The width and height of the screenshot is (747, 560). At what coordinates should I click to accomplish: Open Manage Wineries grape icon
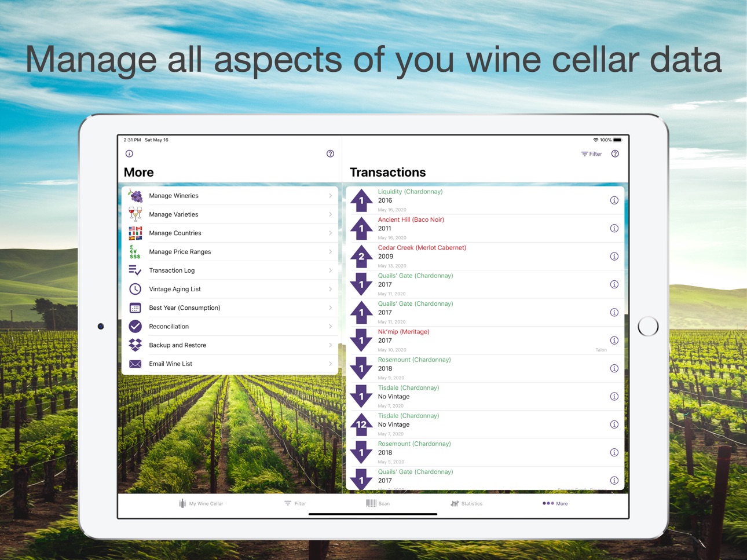tap(135, 196)
